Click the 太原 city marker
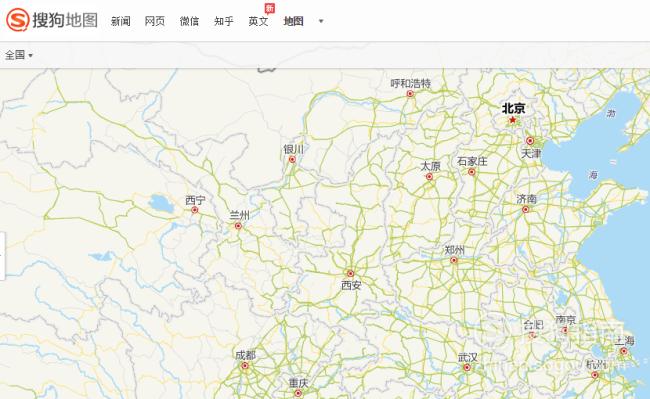This screenshot has width=650, height=399. click(429, 177)
